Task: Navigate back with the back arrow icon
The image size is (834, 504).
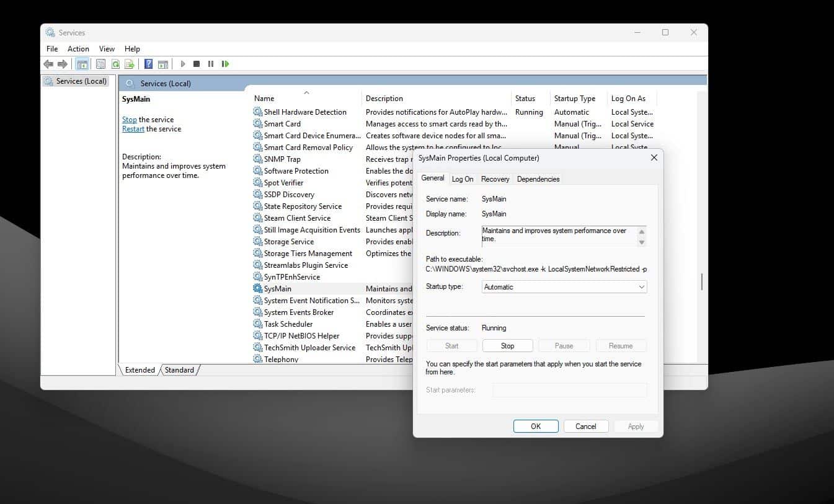Action: pos(48,63)
